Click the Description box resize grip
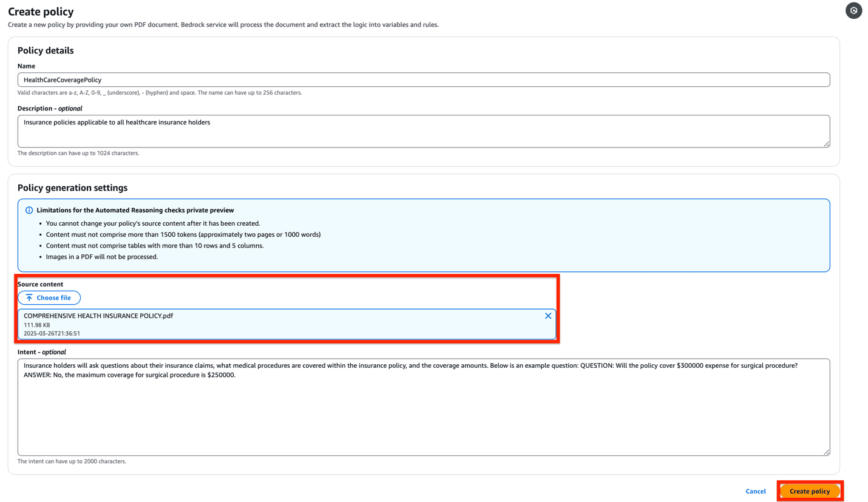The height and width of the screenshot is (502, 868). coord(827,144)
